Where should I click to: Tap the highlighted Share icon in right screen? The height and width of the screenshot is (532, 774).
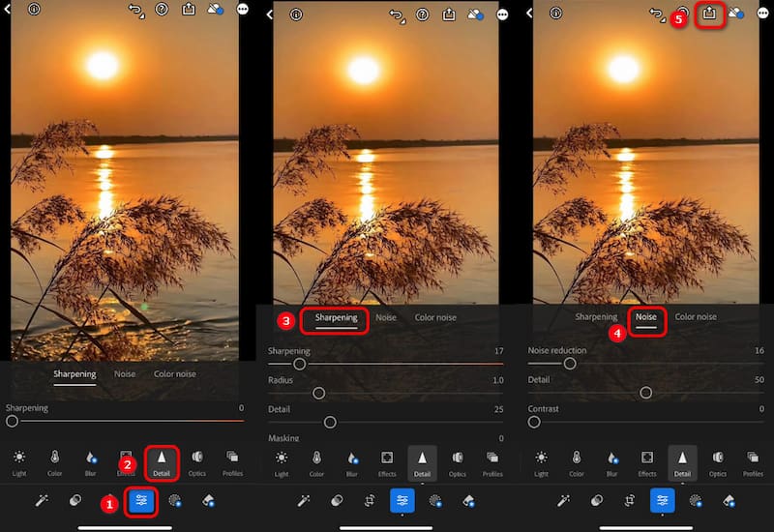pos(709,15)
